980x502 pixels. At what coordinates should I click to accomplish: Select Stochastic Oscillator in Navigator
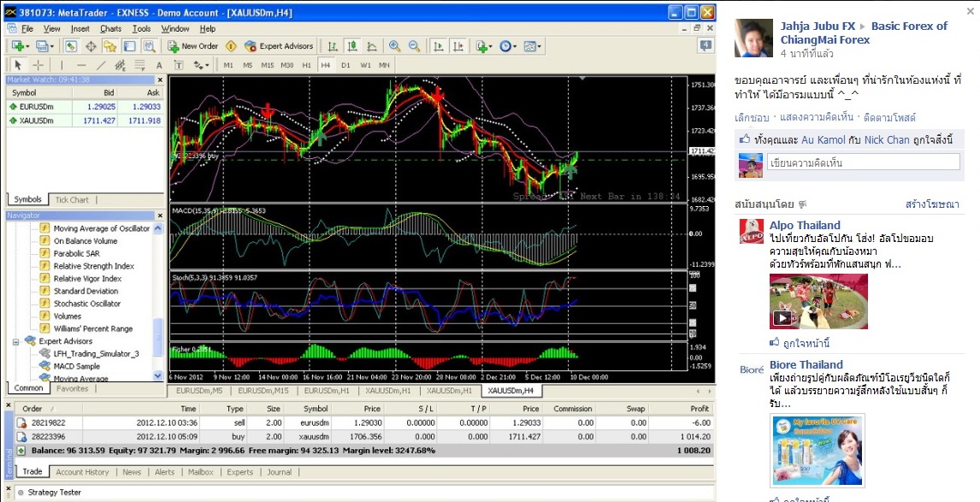(87, 304)
